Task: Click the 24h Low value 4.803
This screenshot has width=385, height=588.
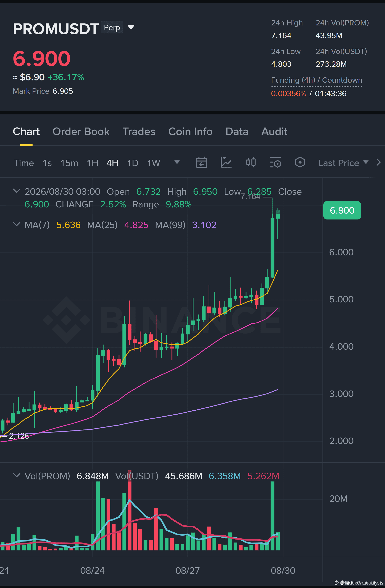Action: click(x=281, y=64)
